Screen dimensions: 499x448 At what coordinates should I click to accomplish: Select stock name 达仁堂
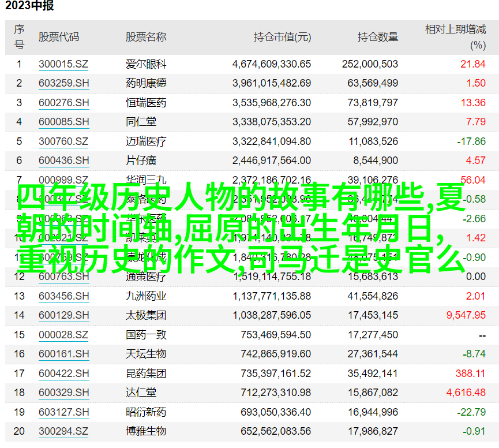click(141, 393)
